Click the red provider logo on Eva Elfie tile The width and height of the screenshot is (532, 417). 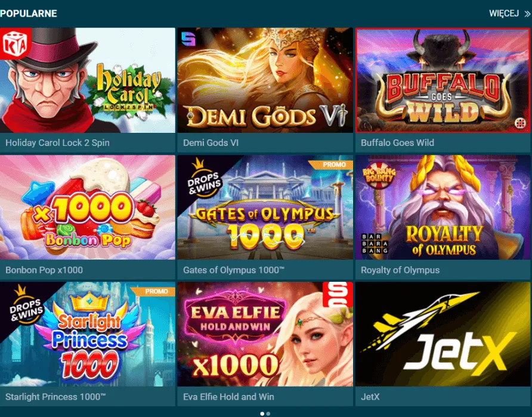pyautogui.click(x=337, y=294)
